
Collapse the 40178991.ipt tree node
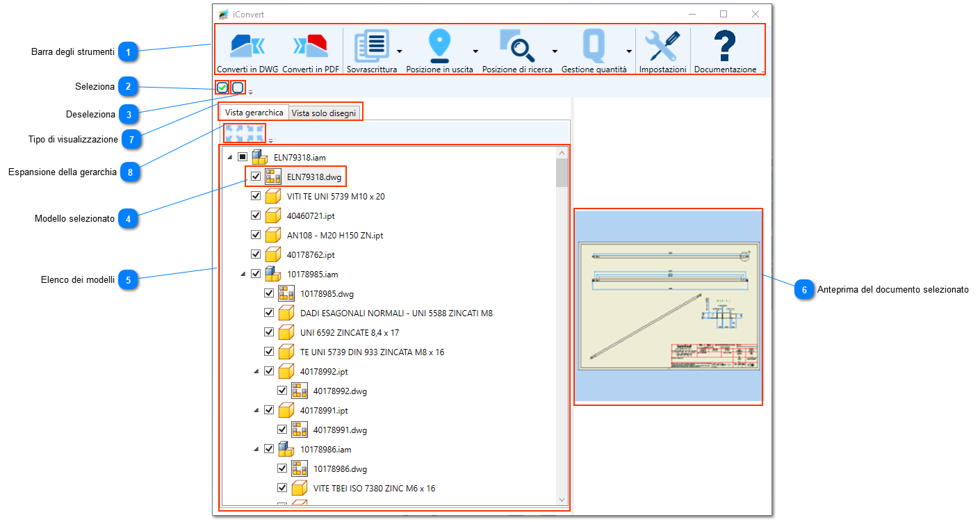256,411
